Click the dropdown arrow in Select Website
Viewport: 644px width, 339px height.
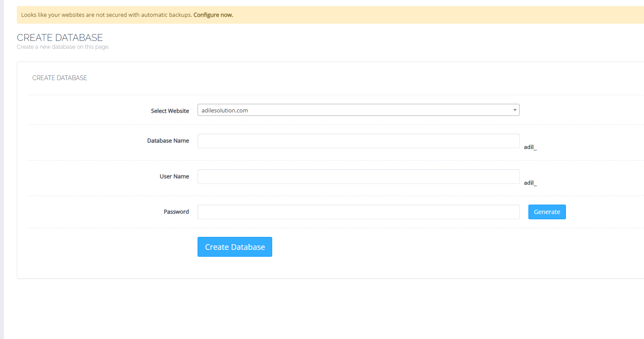(x=515, y=110)
